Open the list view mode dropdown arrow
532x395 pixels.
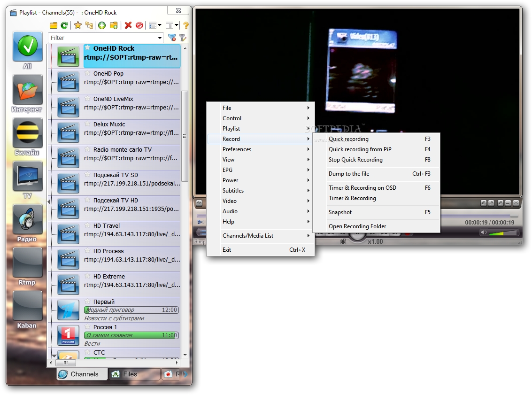pos(160,25)
